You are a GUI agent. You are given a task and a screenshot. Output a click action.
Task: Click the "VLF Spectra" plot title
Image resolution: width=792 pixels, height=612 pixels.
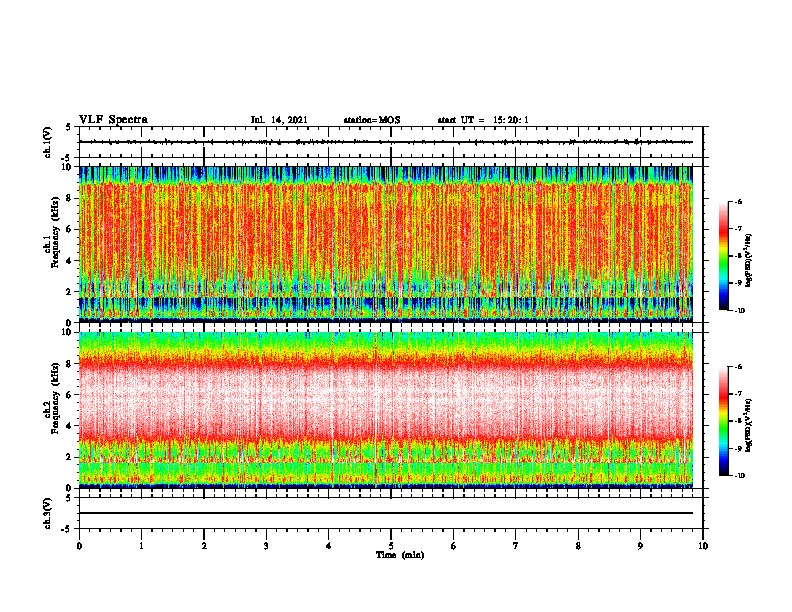[113, 120]
